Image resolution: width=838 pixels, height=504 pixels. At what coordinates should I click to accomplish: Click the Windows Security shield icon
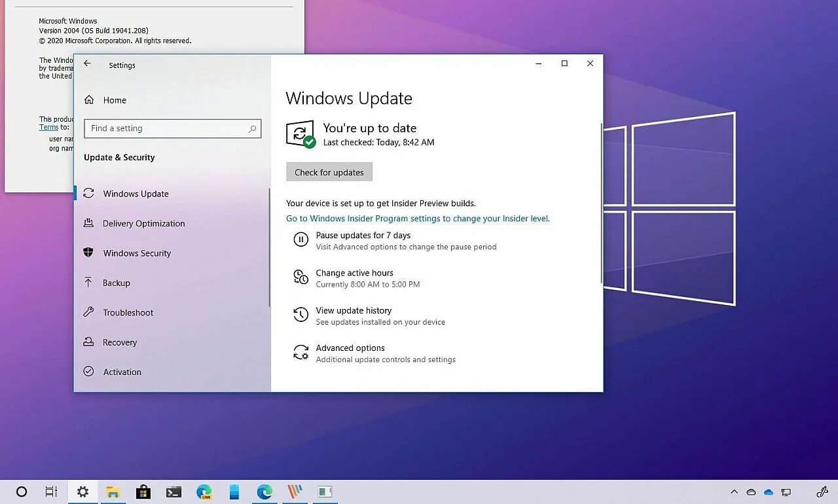(x=89, y=253)
